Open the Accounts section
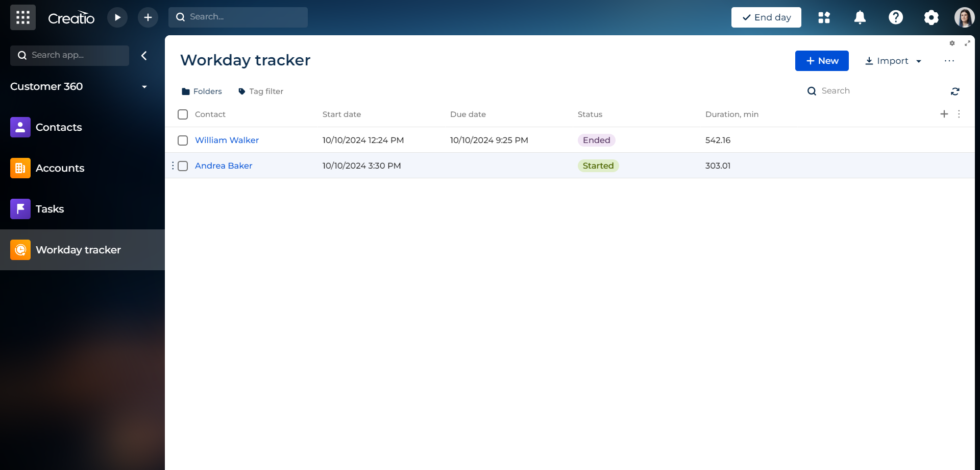 [82, 168]
